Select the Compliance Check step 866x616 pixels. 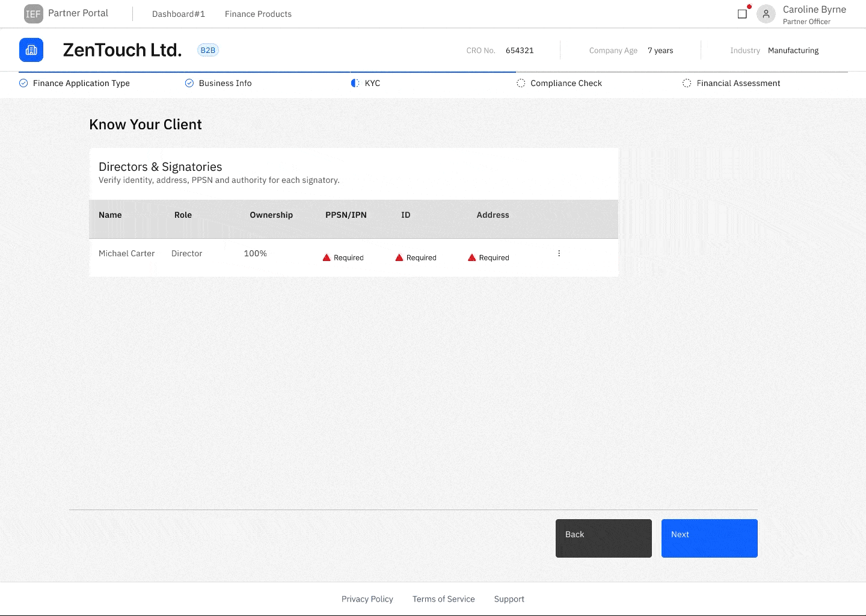tap(565, 83)
